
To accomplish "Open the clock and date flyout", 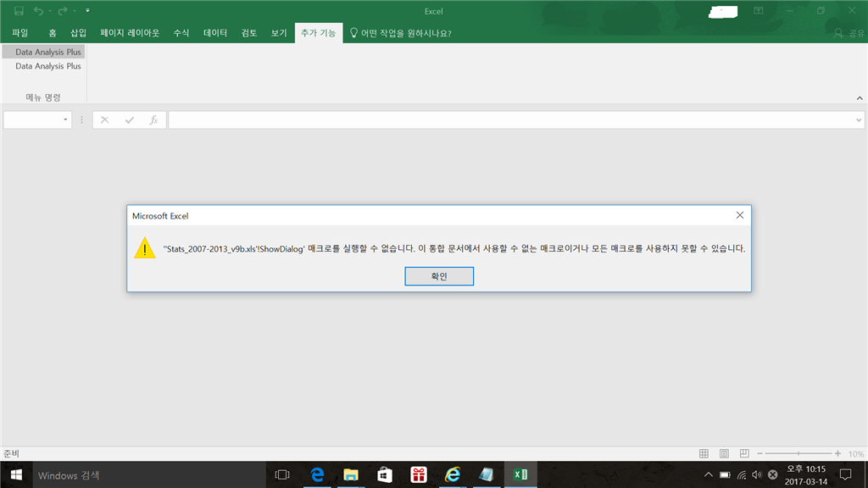I will coord(806,474).
